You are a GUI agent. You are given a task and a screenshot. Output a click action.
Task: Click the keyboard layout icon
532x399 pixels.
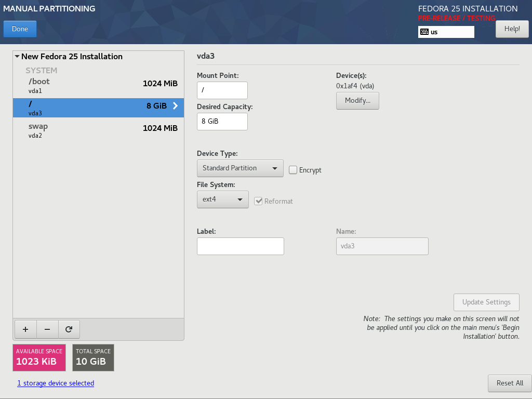[424, 32]
